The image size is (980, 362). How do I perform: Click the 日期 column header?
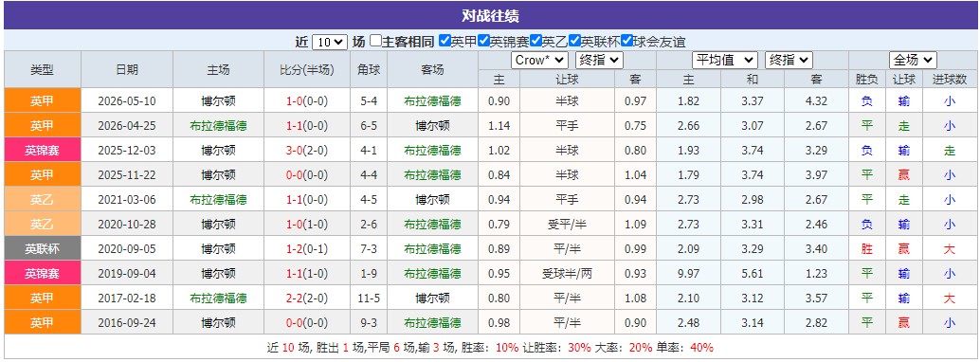(x=127, y=69)
